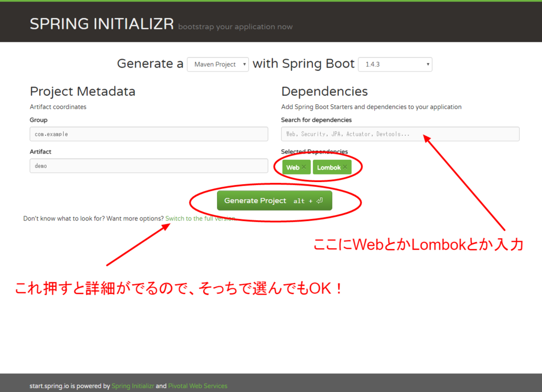Click the Artifact coordinates text

tap(58, 107)
